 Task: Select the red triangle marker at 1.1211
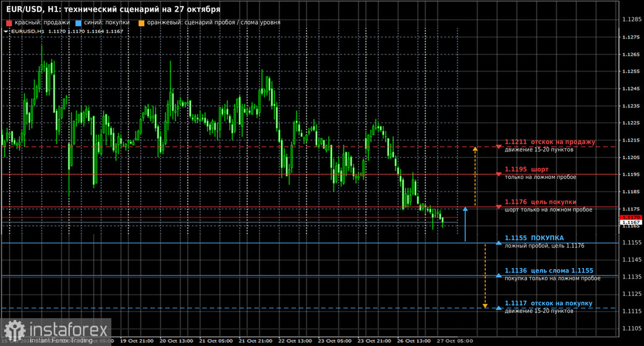point(499,147)
